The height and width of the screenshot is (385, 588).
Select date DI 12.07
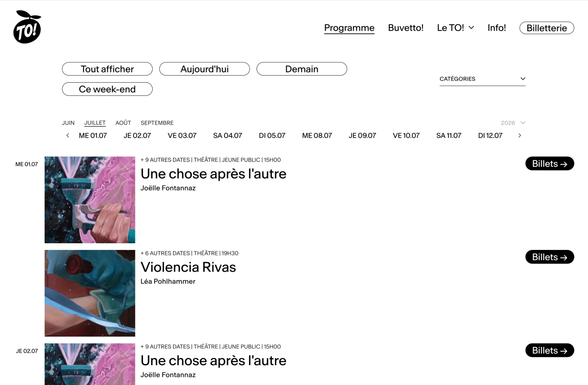click(x=490, y=136)
